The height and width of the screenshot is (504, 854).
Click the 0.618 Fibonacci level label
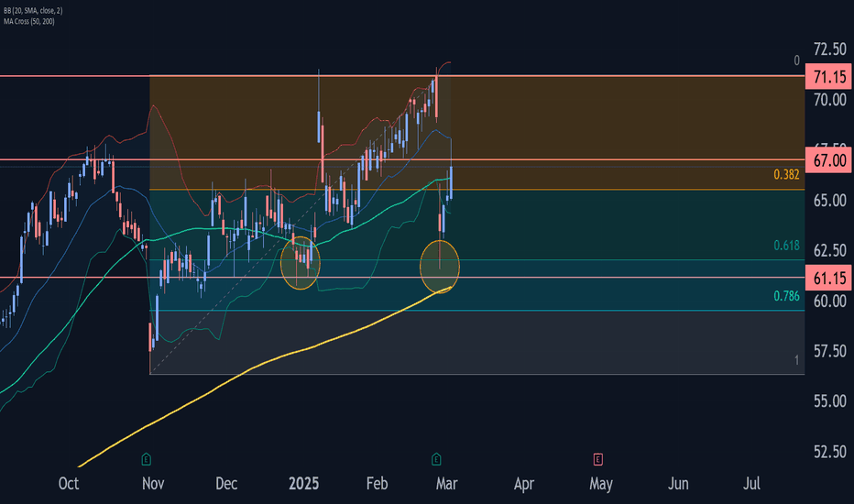[x=786, y=246]
